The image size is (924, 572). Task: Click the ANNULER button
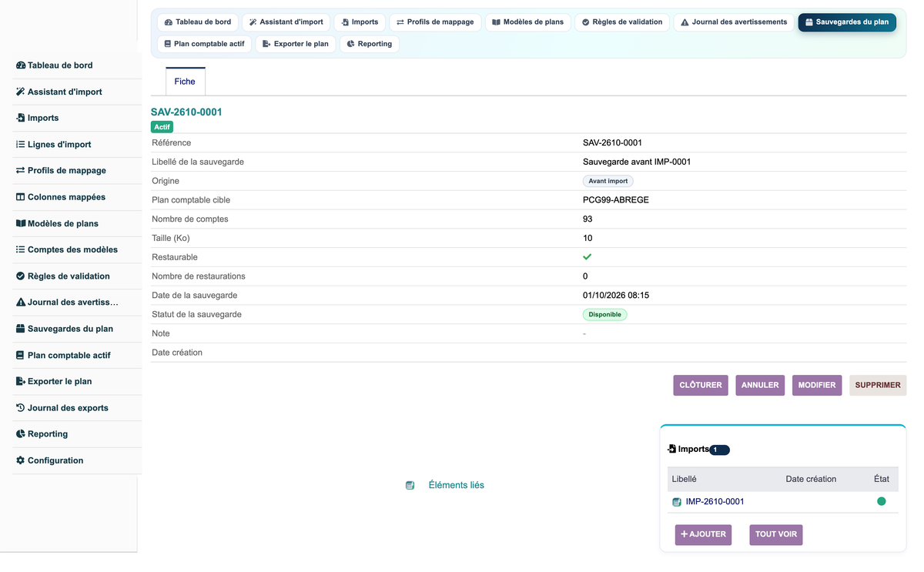pos(760,385)
